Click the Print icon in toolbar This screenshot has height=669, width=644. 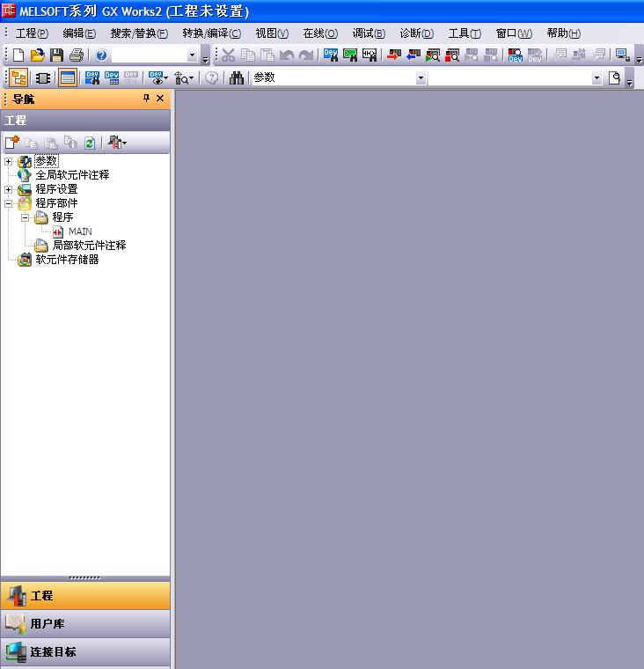pos(76,55)
